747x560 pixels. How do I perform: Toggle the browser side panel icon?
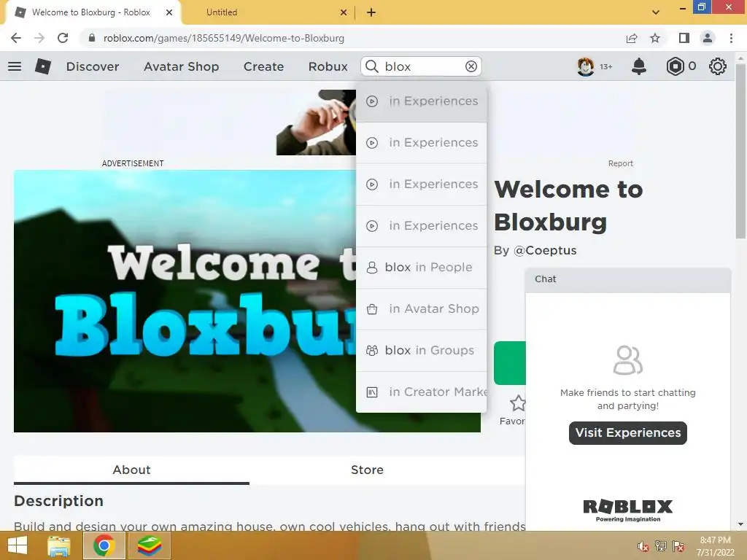click(684, 38)
